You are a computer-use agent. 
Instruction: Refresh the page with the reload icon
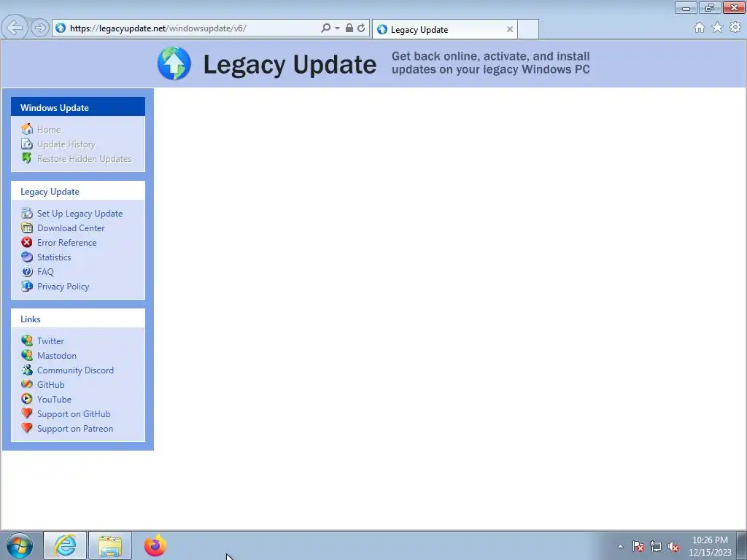(x=361, y=28)
